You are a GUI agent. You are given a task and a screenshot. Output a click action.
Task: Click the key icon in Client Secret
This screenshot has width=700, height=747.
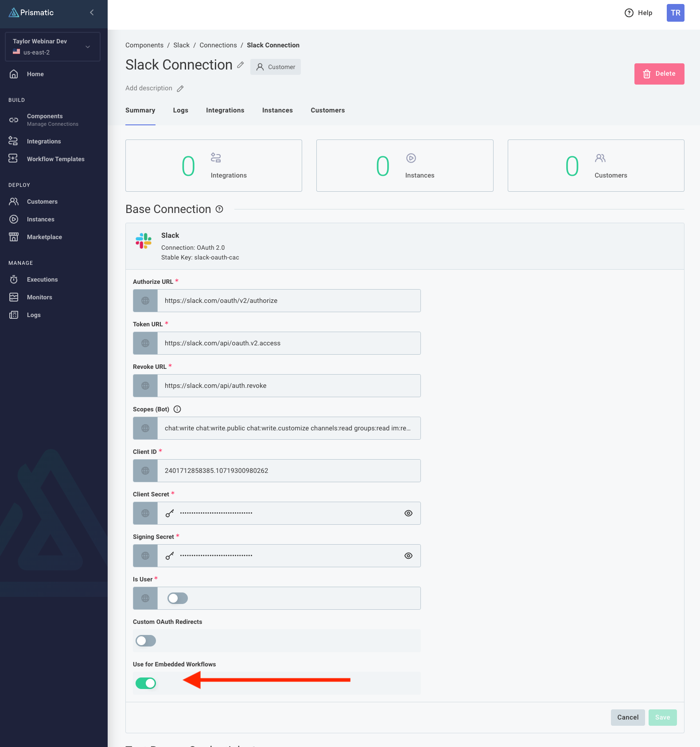[x=170, y=513]
